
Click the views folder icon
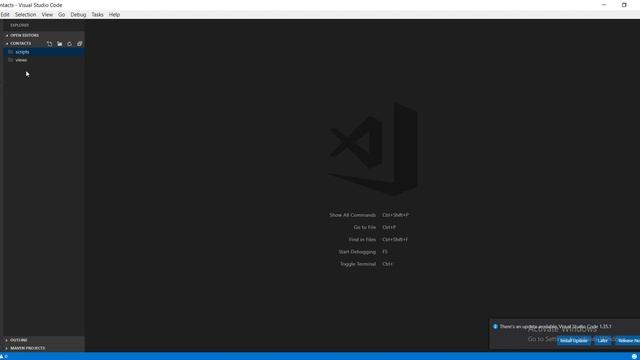pos(11,60)
